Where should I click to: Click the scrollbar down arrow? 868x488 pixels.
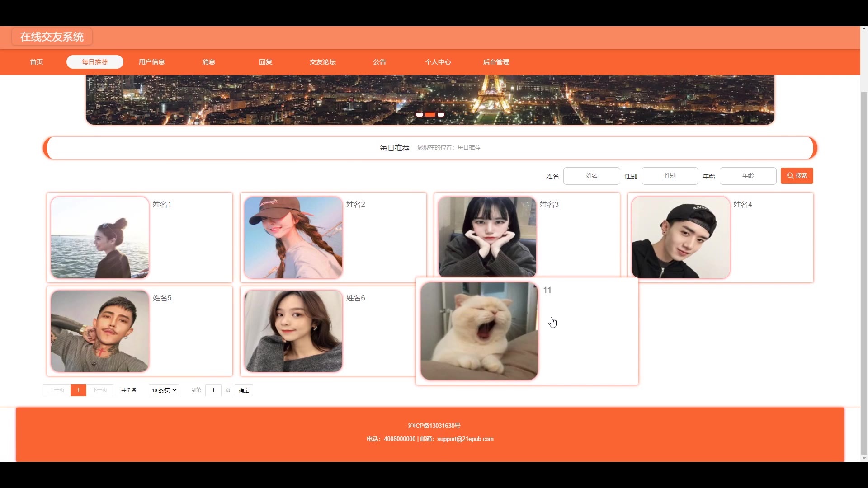[864, 458]
